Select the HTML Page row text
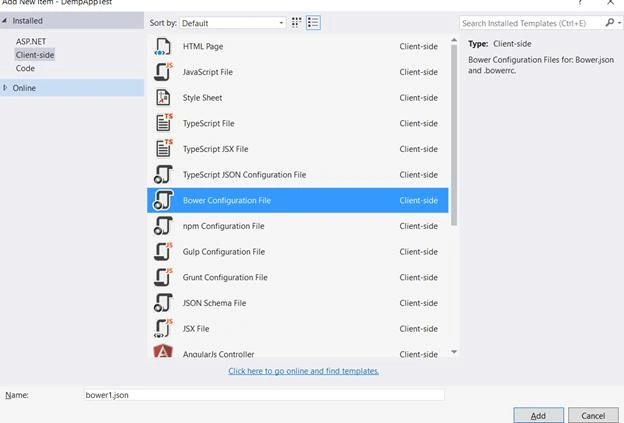This screenshot has width=624, height=423. tap(203, 47)
